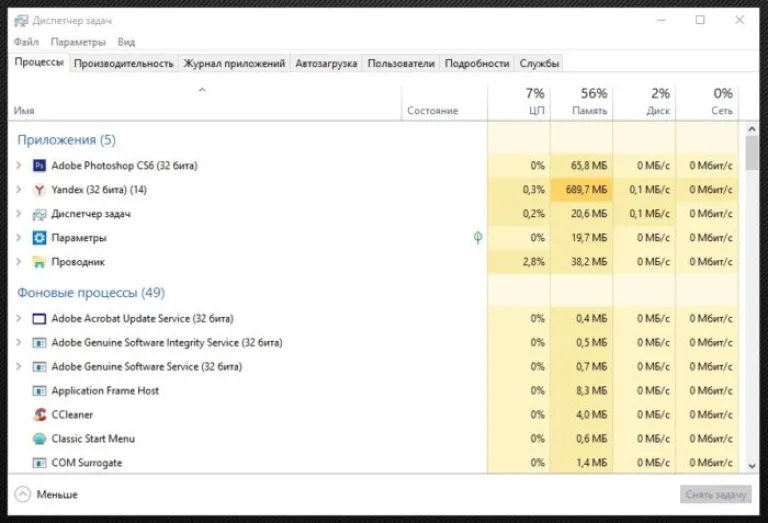
Task: Expand the Adobe Photoshop CS6 process group
Action: 19,165
